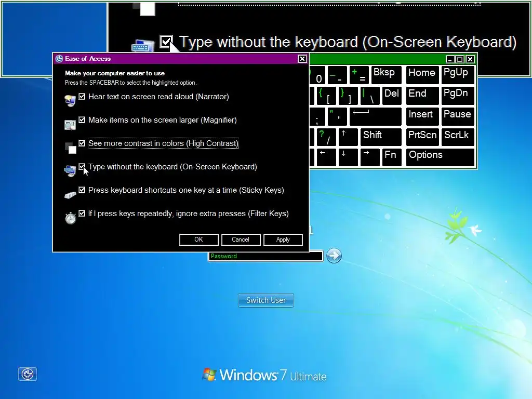Click PgDn key on On-Screen Keyboard

[x=458, y=96]
